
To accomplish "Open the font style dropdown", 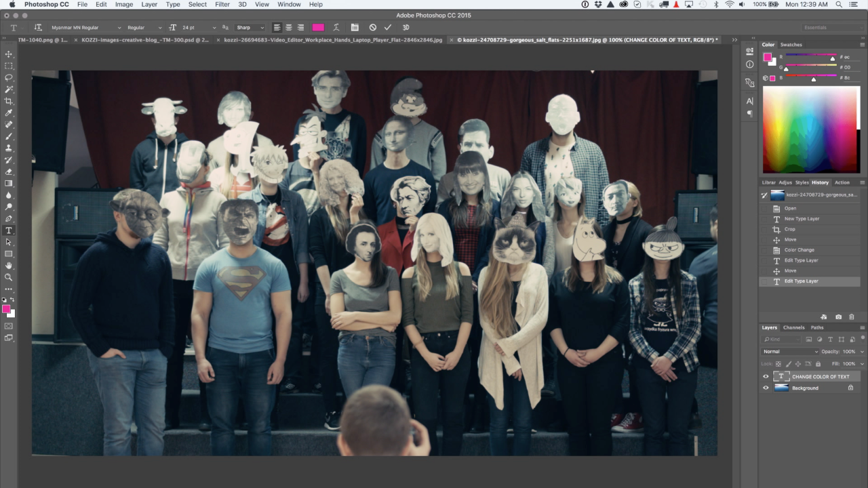I will (160, 28).
